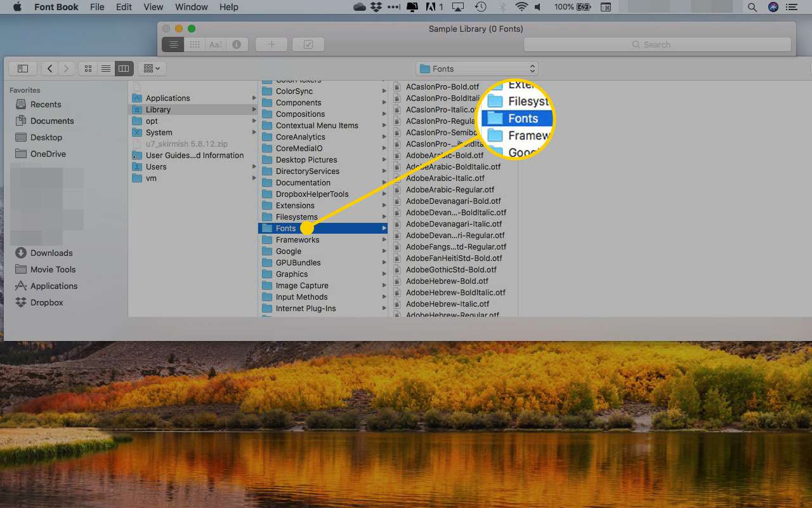
Task: Select Dropbox in Favorites sidebar
Action: [47, 302]
